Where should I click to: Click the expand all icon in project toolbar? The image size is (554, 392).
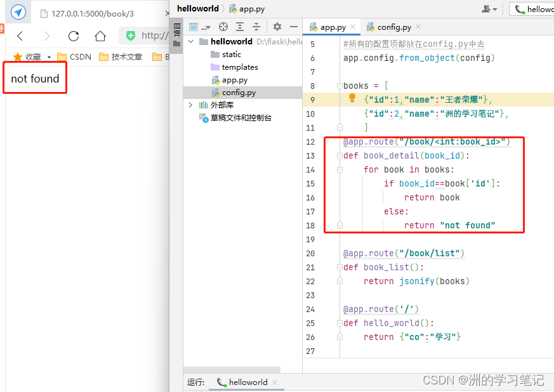(x=240, y=27)
